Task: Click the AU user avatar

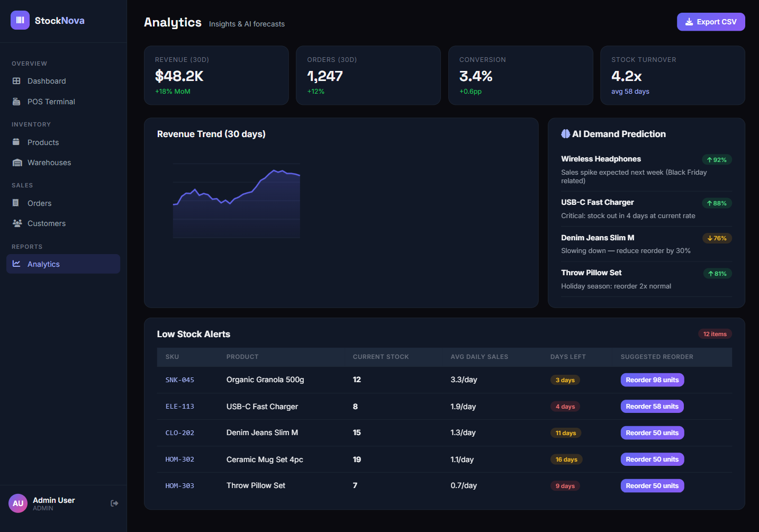Action: tap(18, 503)
